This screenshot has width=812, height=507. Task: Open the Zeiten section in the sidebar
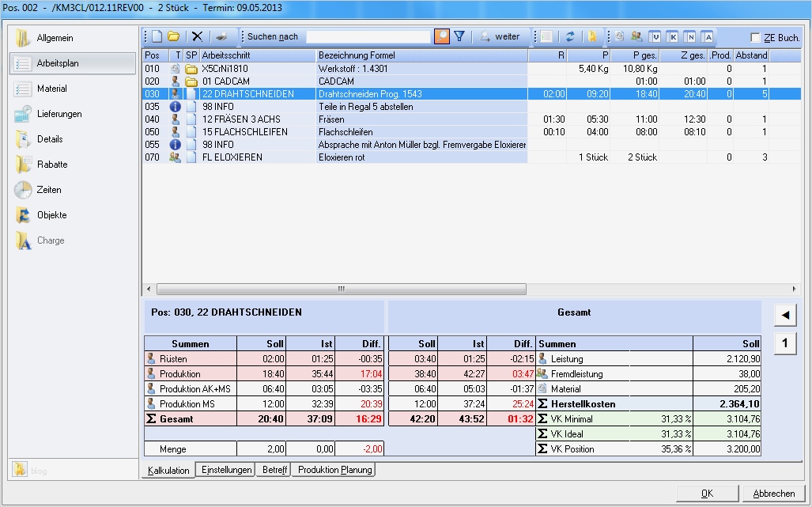(x=47, y=190)
